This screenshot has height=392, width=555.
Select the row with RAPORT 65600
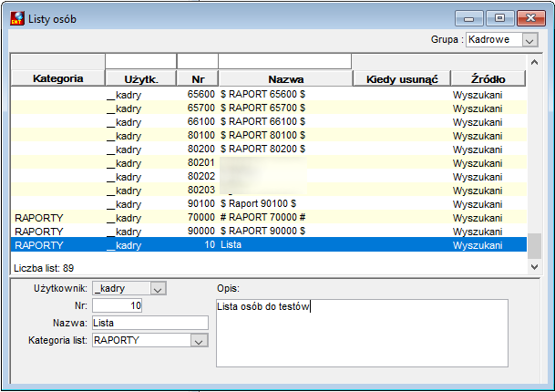[x=269, y=95]
